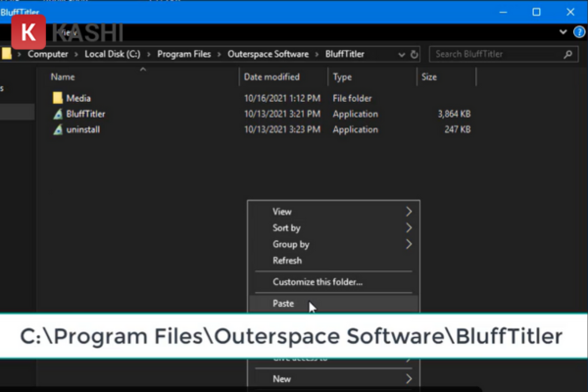Click the date 10/13/2021 3:23 PM
Screen dimensions: 588x392
[282, 129]
